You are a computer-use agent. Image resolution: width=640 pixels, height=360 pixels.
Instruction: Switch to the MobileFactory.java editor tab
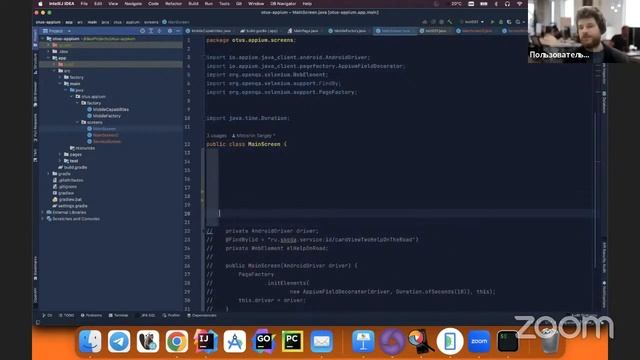point(347,31)
